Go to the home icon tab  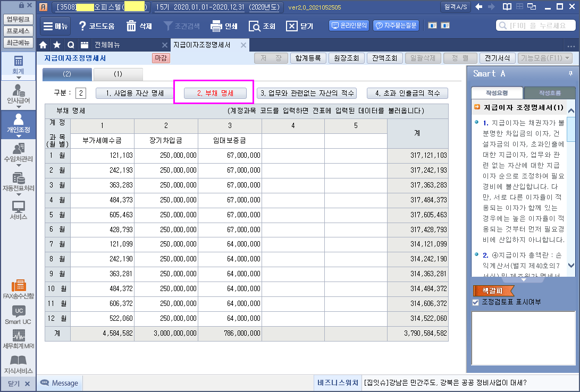pos(44,45)
